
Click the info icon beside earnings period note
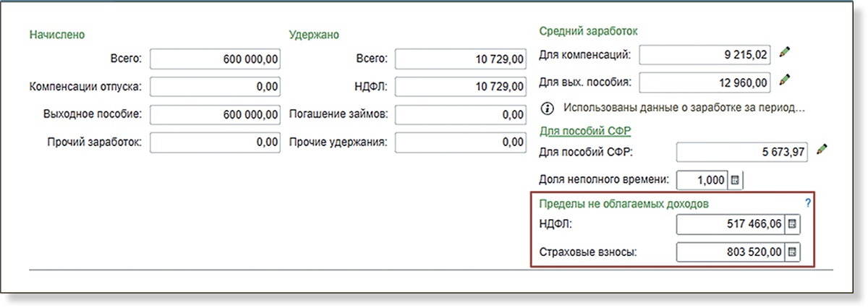548,108
